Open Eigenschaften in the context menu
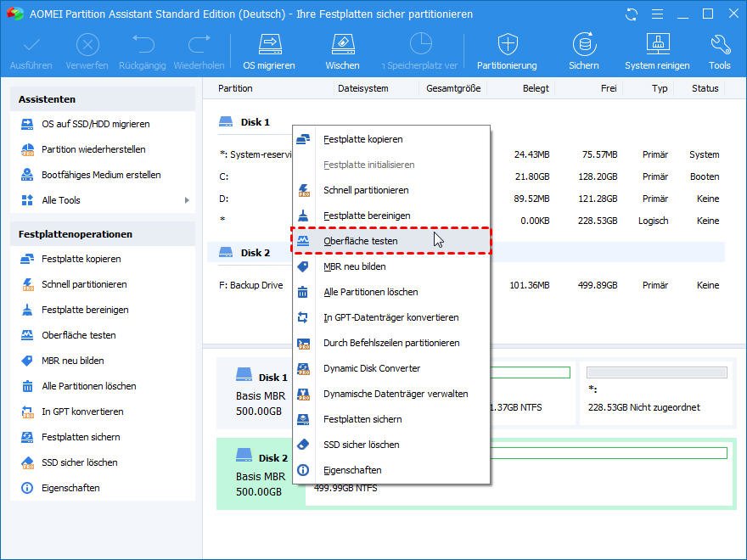 (x=391, y=470)
